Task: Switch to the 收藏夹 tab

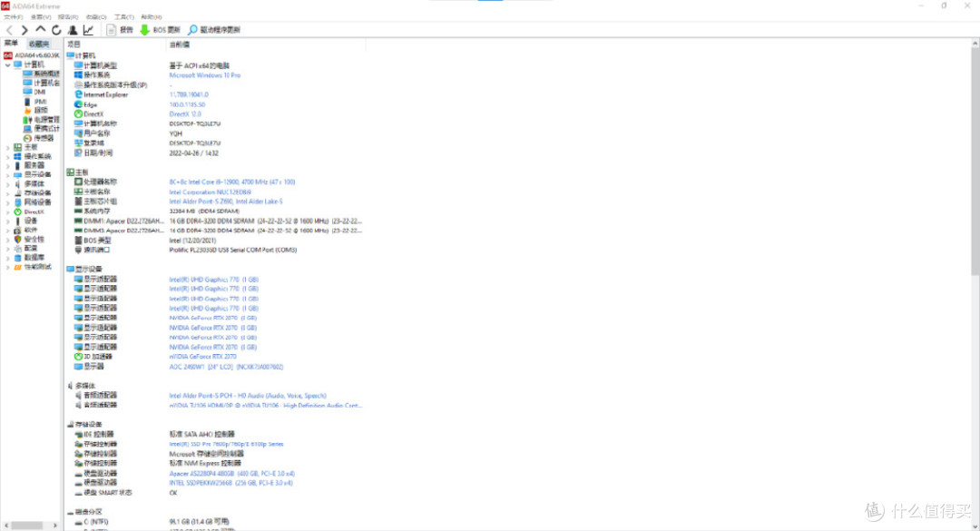Action: click(39, 44)
